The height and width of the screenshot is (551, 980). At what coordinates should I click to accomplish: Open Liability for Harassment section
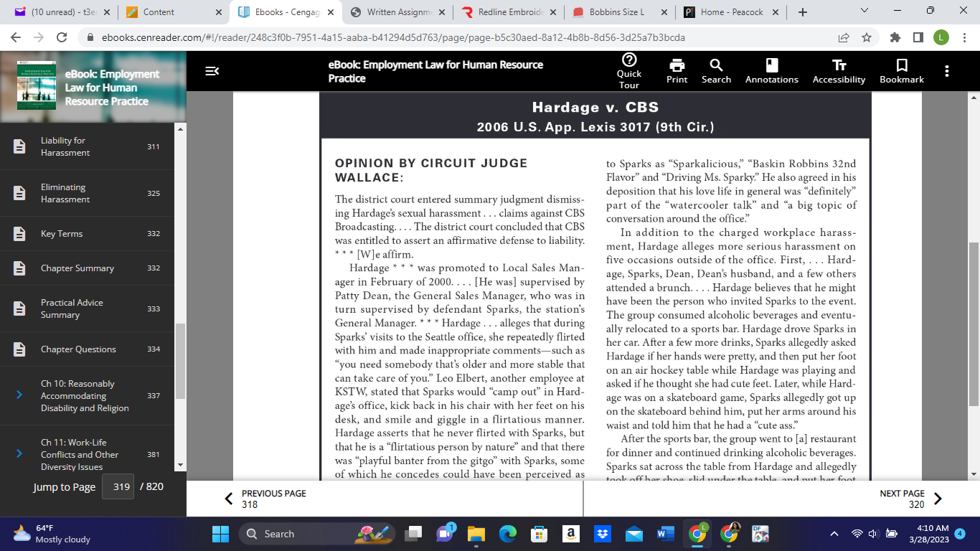(87, 146)
